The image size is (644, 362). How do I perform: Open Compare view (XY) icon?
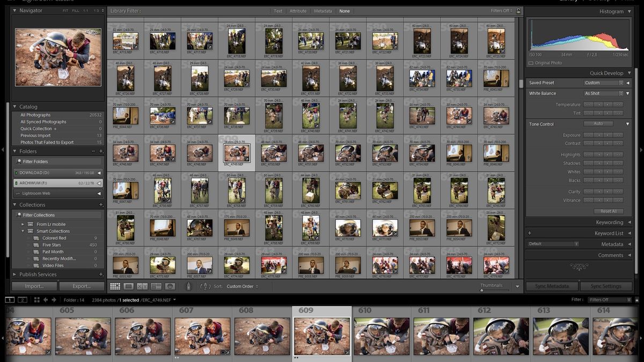tap(142, 286)
